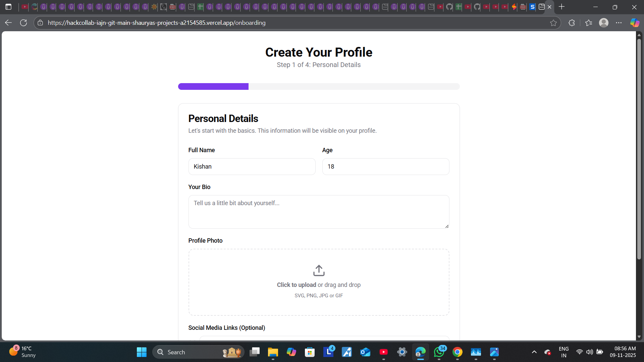Click to upload profile photo
The height and width of the screenshot is (362, 644).
(x=297, y=285)
